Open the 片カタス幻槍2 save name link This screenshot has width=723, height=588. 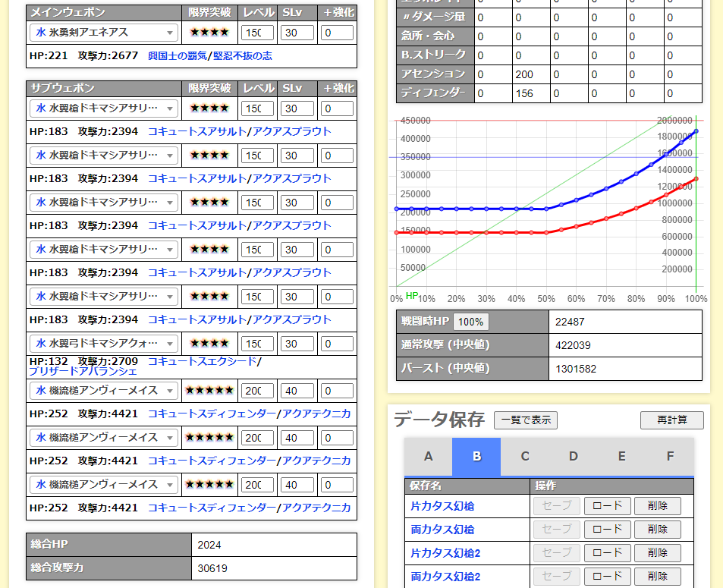coord(445,553)
